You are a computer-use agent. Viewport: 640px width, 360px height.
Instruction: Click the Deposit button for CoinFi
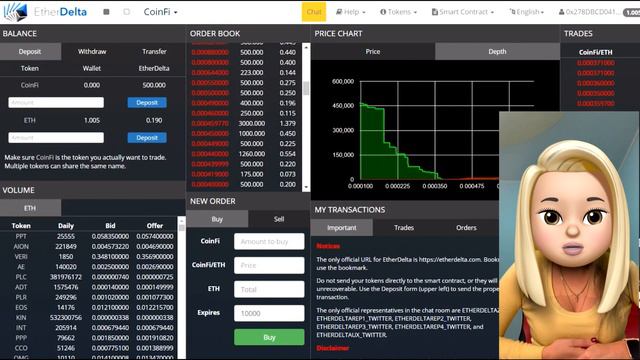[147, 102]
